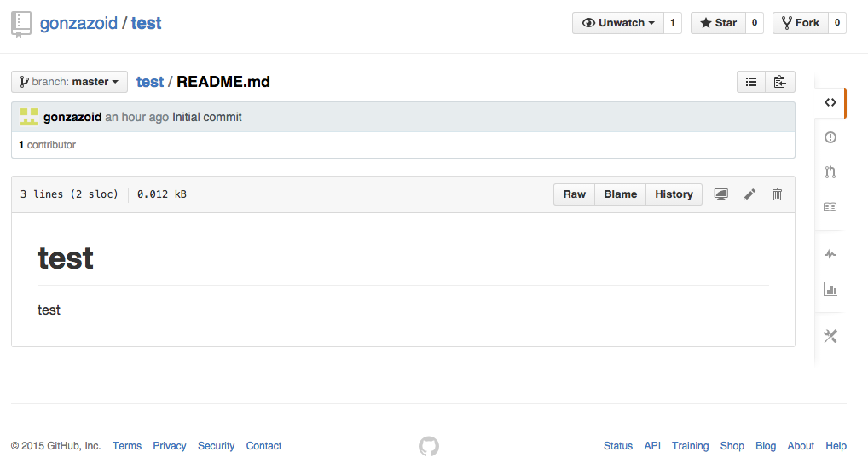Show 1 contributor
This screenshot has height=469, width=868.
pos(47,144)
